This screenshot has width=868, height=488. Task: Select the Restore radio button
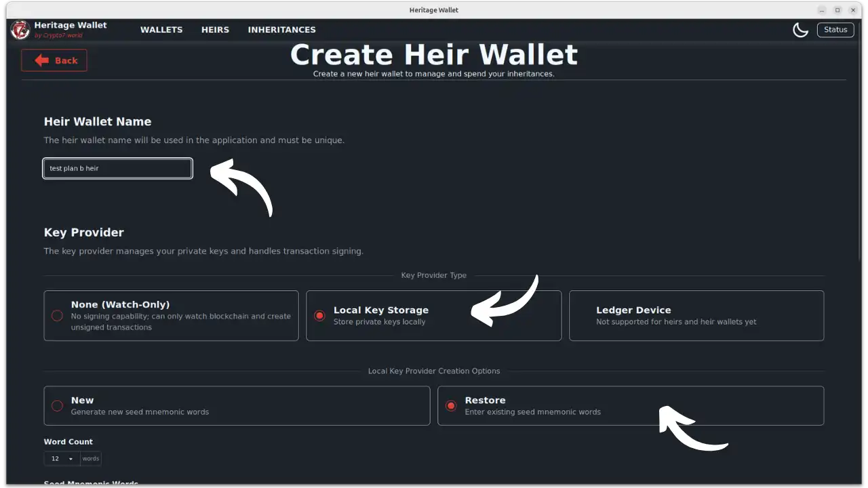pyautogui.click(x=452, y=405)
